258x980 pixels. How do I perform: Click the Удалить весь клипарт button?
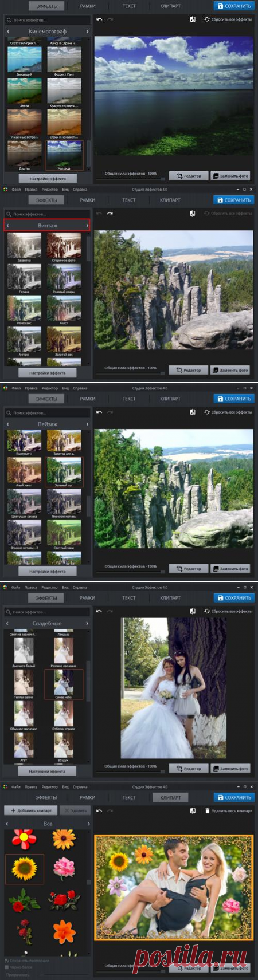[228, 810]
